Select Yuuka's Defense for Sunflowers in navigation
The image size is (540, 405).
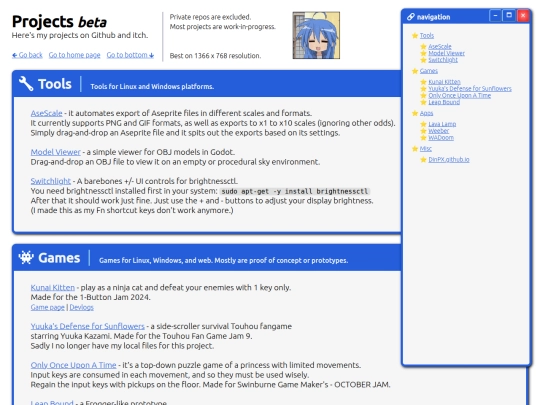point(470,89)
